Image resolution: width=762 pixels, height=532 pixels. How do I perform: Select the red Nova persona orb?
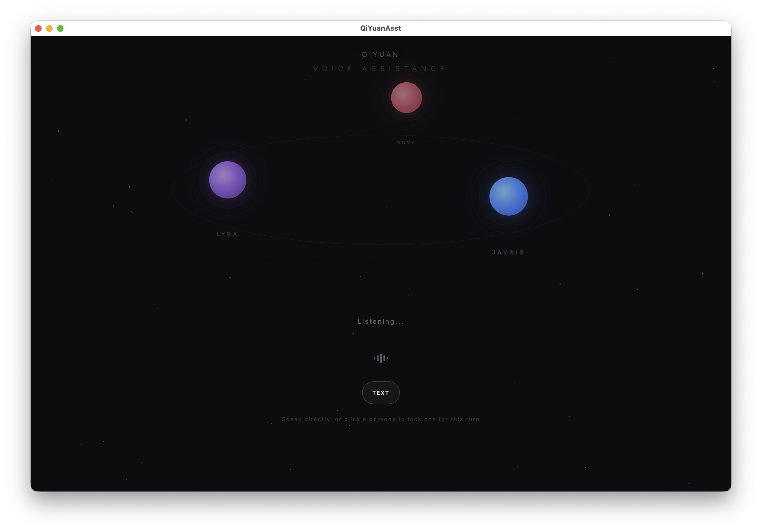click(x=406, y=98)
